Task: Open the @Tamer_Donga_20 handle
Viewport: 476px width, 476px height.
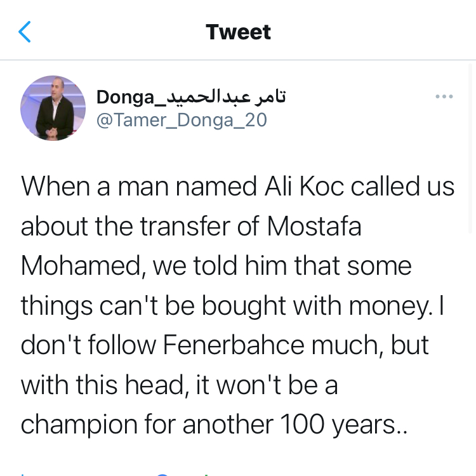Action: [x=182, y=120]
